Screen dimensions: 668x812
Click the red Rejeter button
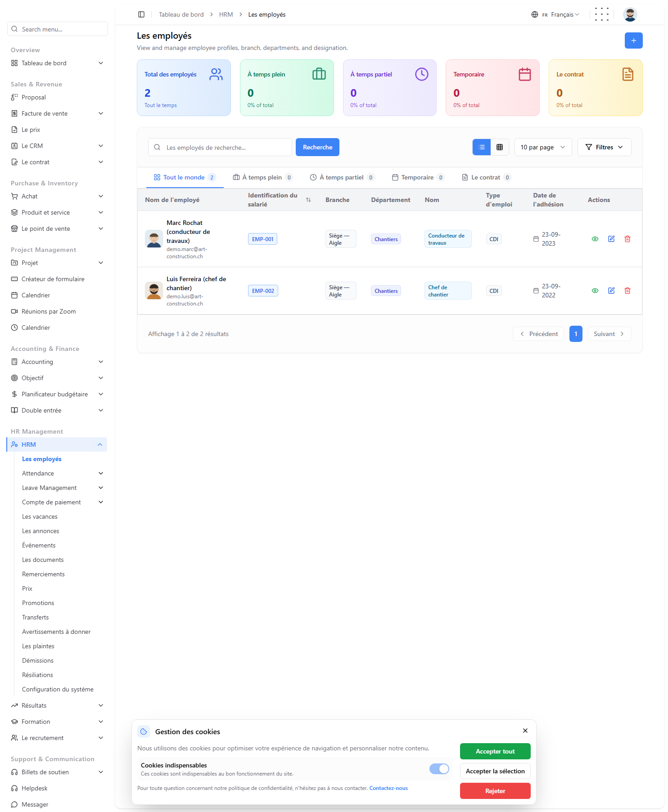tap(495, 791)
